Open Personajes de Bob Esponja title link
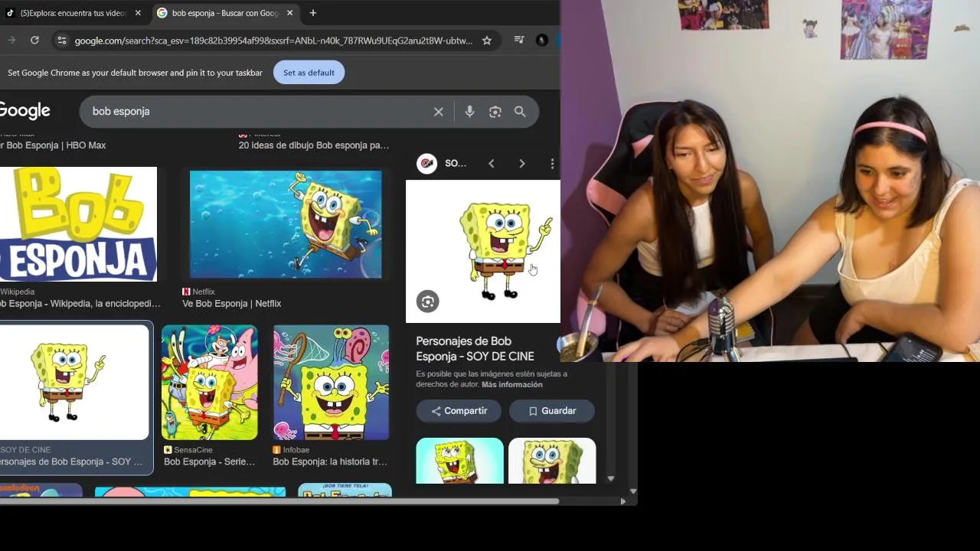 475,349
